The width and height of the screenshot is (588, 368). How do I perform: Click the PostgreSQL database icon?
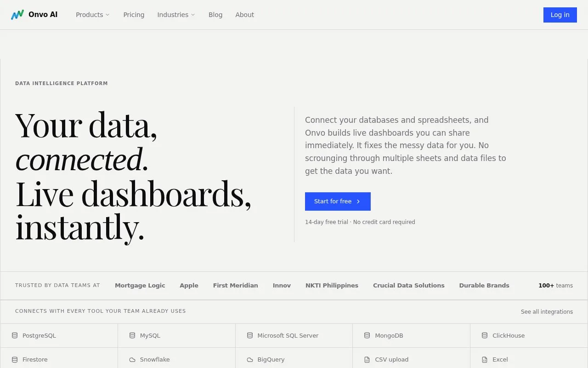coord(15,335)
